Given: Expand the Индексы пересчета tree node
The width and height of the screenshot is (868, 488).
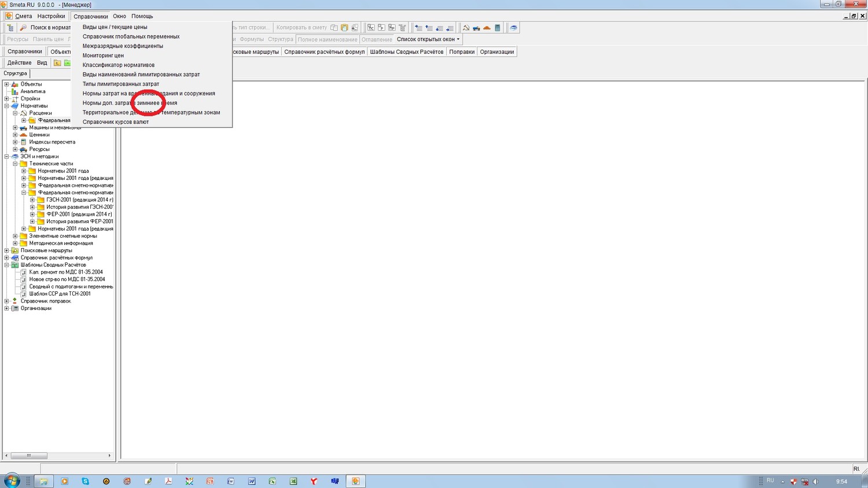Looking at the screenshot, I should coord(16,142).
